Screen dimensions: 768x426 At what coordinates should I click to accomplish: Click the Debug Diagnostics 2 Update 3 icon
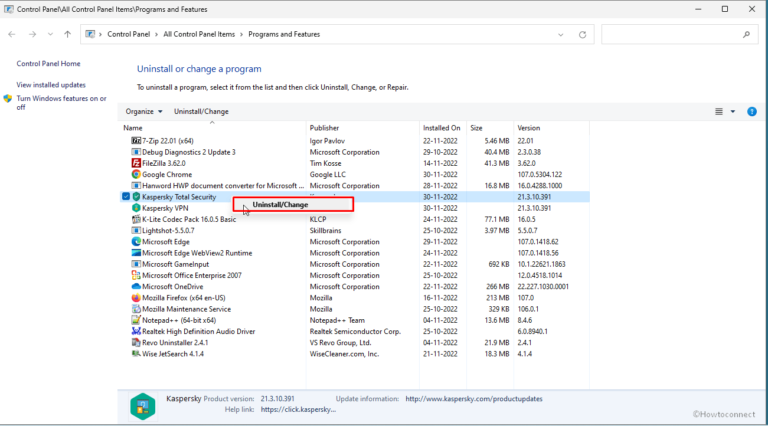tap(136, 152)
